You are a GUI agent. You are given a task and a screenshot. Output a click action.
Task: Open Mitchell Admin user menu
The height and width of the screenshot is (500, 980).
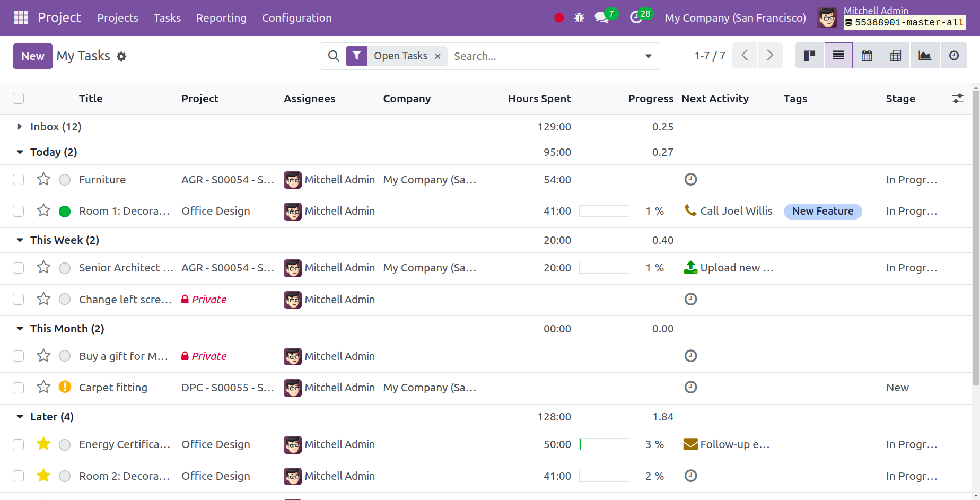(891, 17)
